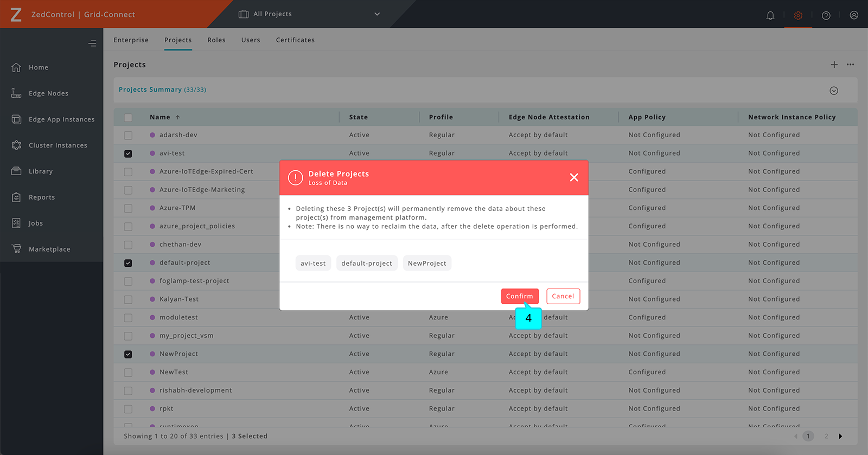Image resolution: width=868 pixels, height=455 pixels.
Task: Go to the previous page arrow
Action: (x=796, y=436)
